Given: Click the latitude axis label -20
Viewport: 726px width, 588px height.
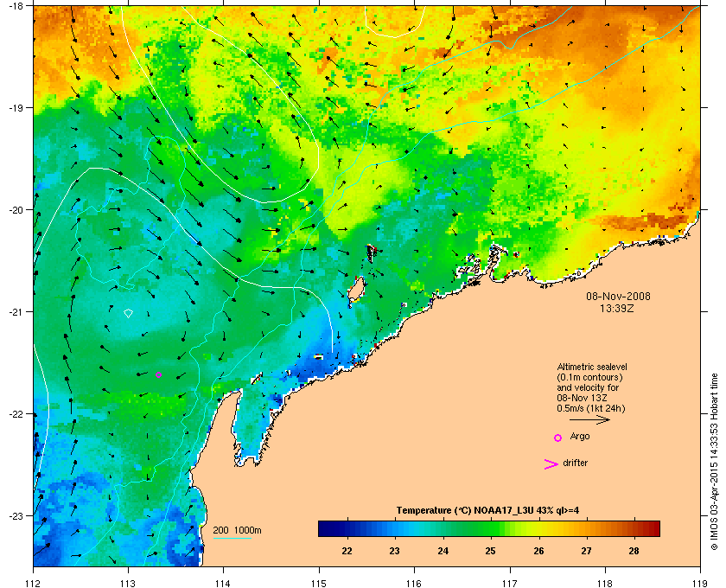Looking at the screenshot, I should coord(15,210).
